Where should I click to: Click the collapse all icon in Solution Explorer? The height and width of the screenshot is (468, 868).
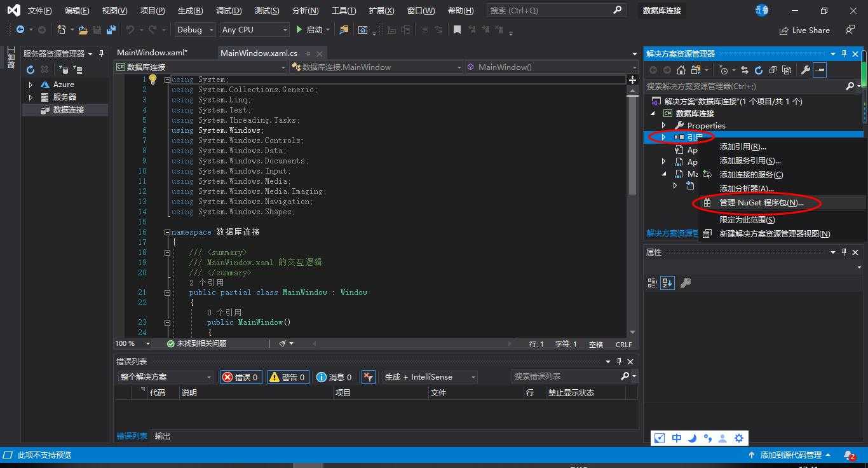[x=773, y=70]
